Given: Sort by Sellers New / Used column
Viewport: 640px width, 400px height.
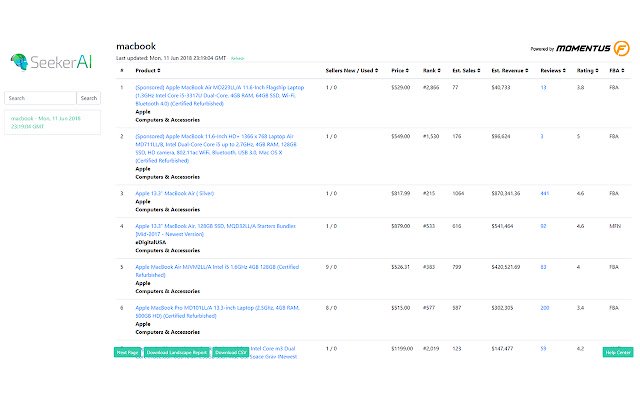Looking at the screenshot, I should point(351,71).
